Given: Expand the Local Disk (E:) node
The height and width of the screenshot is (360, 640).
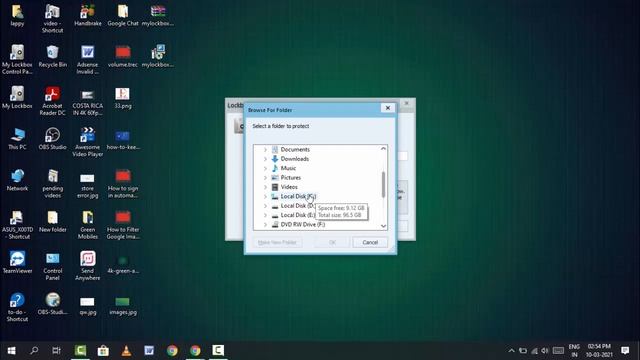Looking at the screenshot, I should [x=265, y=216].
